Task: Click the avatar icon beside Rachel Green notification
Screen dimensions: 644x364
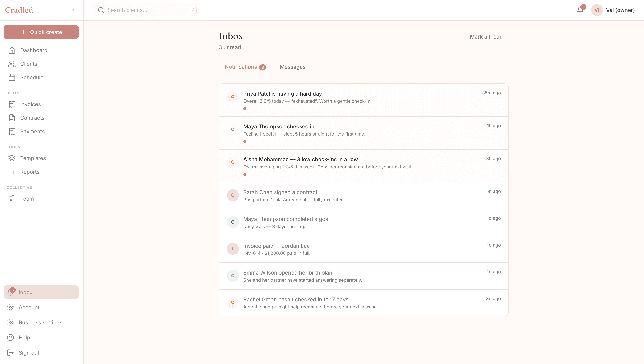Action: tap(232, 302)
